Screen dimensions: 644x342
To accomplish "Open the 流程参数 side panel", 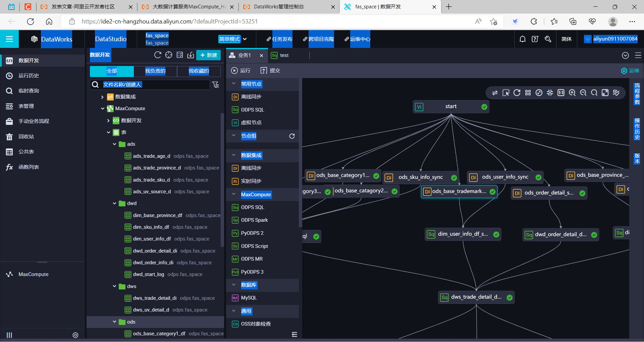I will point(637,94).
